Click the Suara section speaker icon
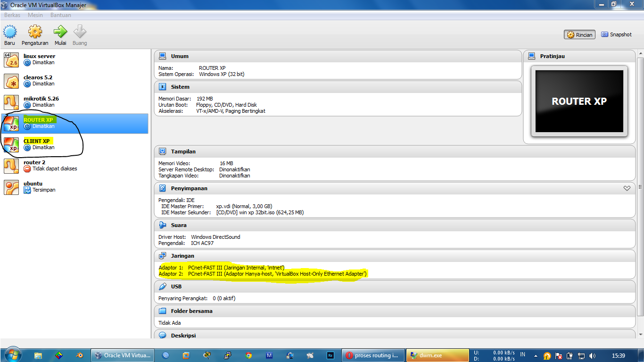Viewport: 644px width, 362px height. pos(162,225)
